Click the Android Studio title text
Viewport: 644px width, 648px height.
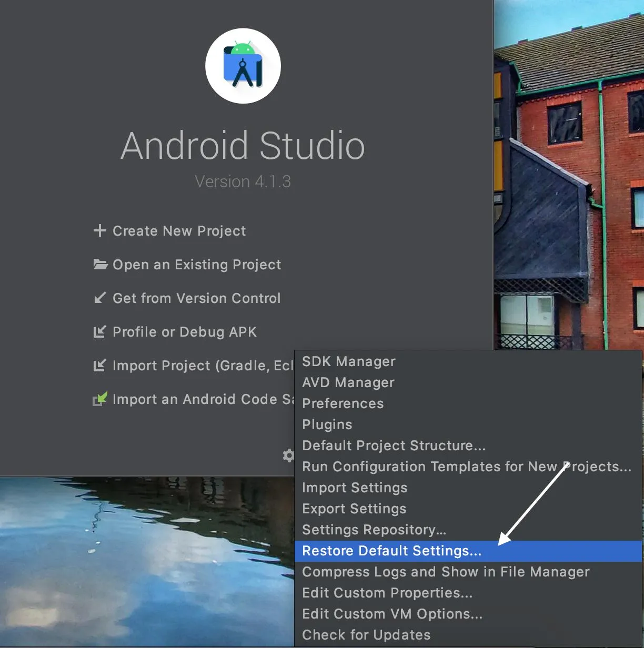tap(243, 145)
